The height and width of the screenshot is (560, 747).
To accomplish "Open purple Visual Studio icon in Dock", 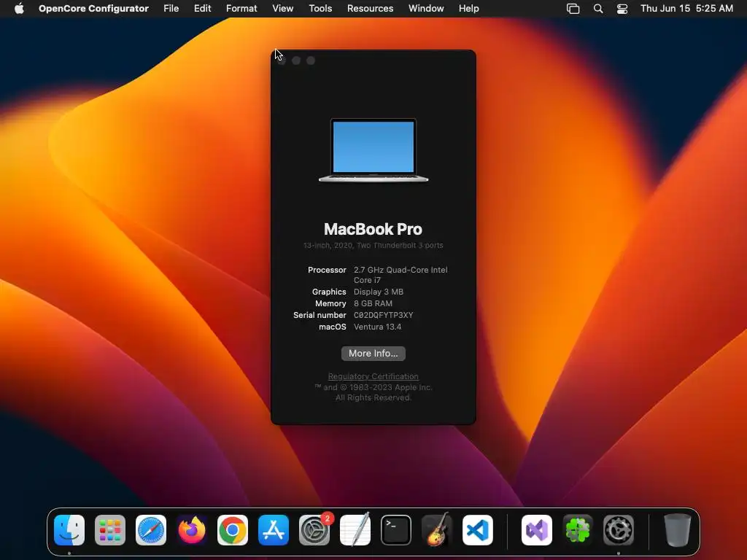I will pos(537,530).
